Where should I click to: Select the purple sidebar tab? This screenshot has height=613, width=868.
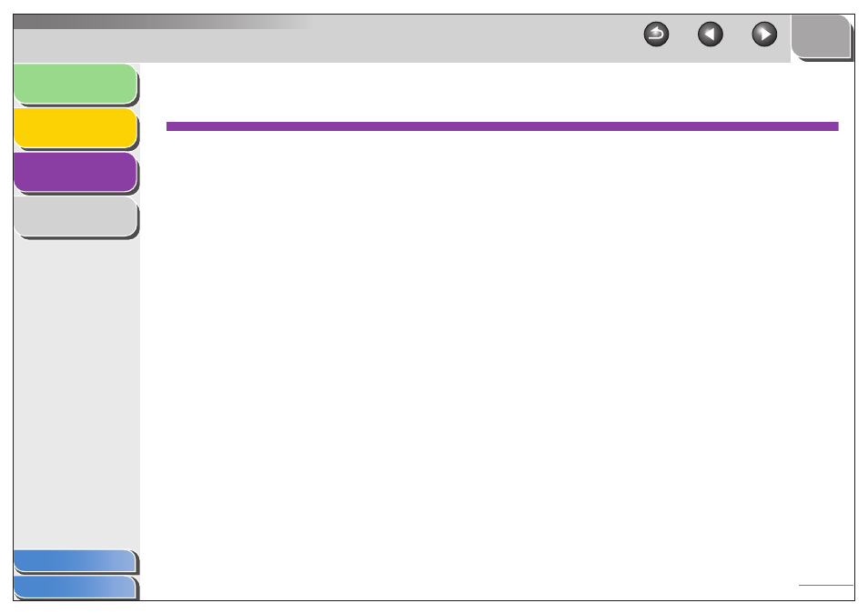76,172
